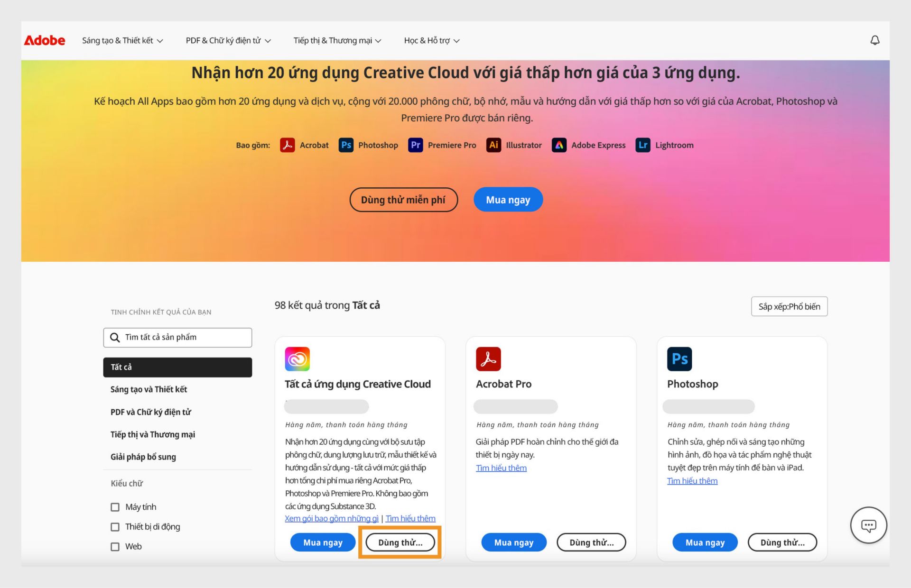Click the Acrobat product icon

coord(489,358)
